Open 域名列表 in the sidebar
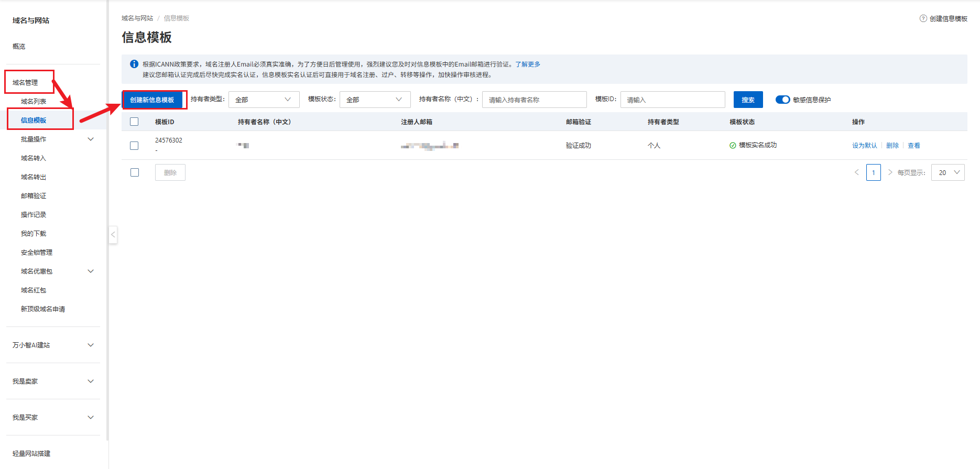The image size is (980, 469). [34, 102]
